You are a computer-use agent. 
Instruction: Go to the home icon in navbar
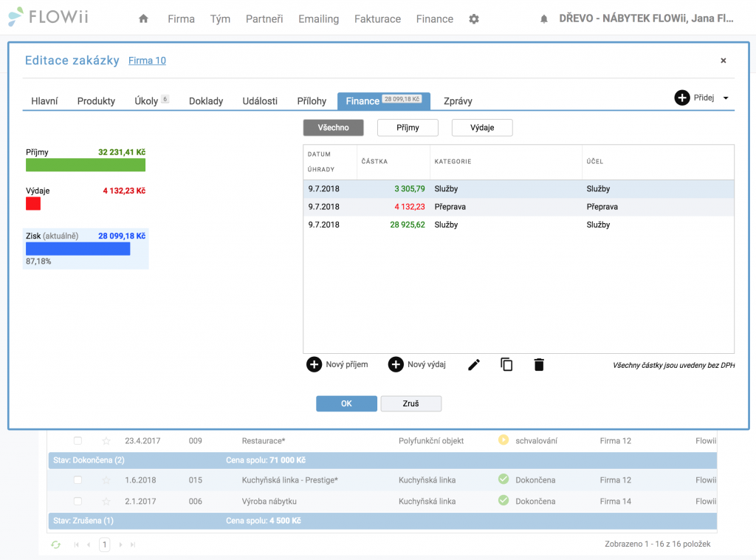coord(143,18)
